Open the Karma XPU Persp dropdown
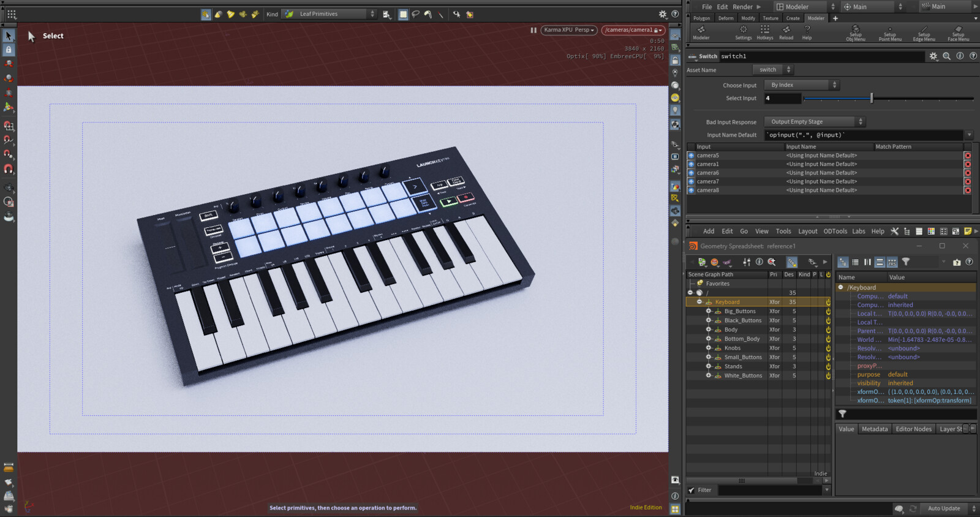Image resolution: width=980 pixels, height=517 pixels. [x=569, y=30]
